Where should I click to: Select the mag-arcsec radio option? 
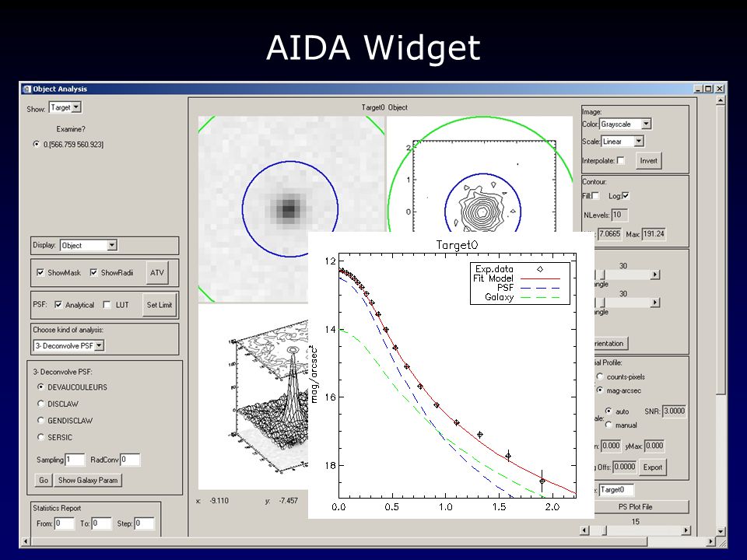[600, 390]
